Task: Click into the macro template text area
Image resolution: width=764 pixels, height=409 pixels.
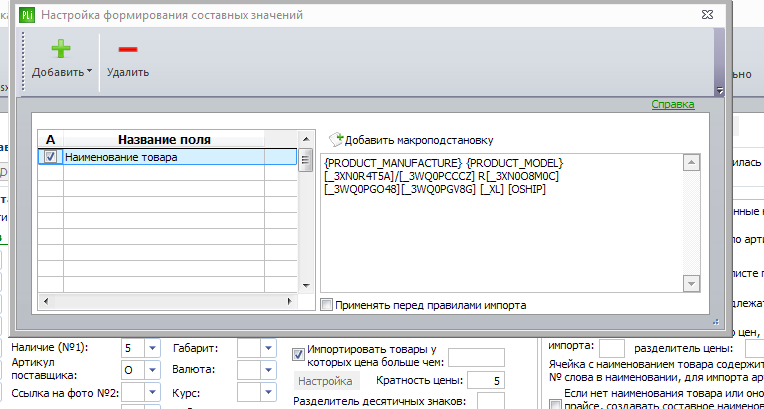Action: pyautogui.click(x=502, y=223)
